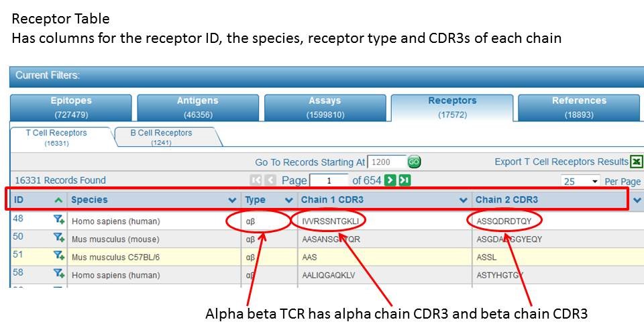This screenshot has height=328, width=644.
Task: Add filter for receptor ID 50
Action: point(58,237)
